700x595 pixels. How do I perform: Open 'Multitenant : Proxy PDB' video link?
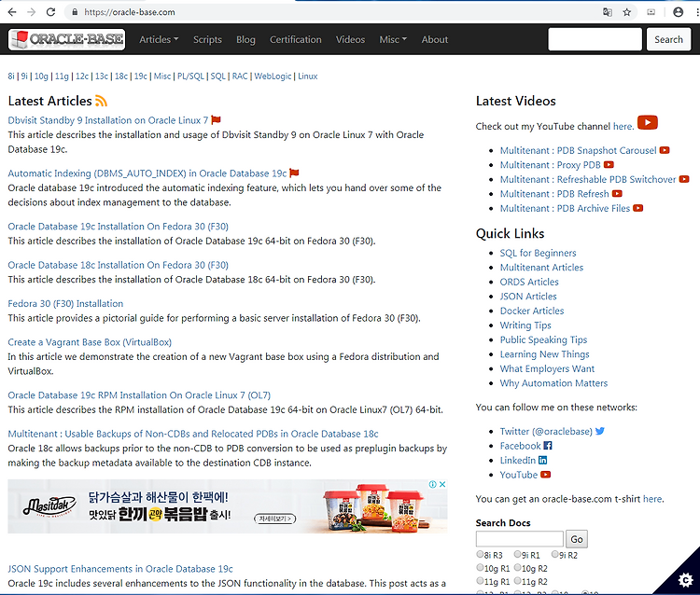(x=550, y=164)
